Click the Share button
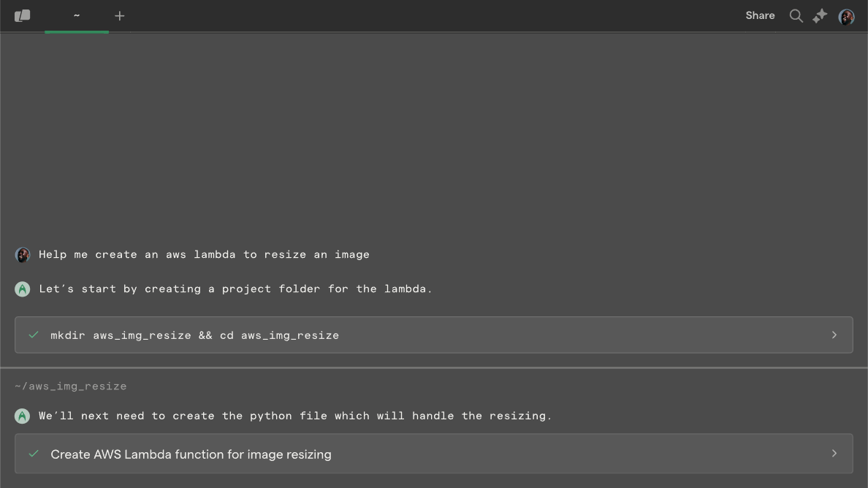The height and width of the screenshot is (488, 868). [760, 15]
